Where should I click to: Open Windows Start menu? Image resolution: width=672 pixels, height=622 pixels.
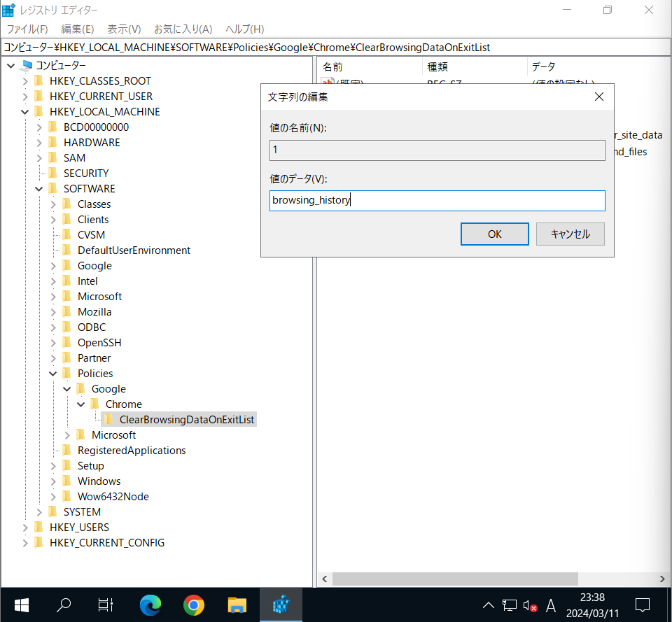[22, 605]
